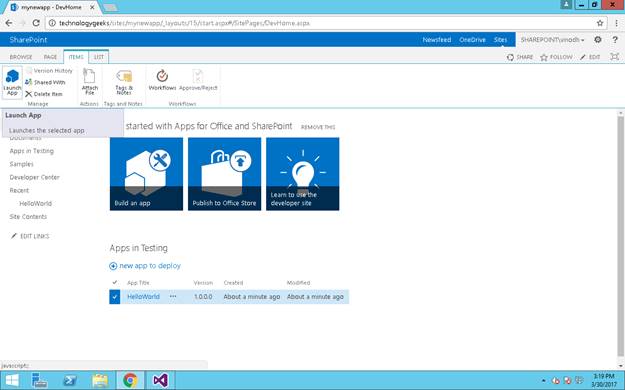Open Visual Studio from the taskbar
625x390 pixels.
(160, 380)
